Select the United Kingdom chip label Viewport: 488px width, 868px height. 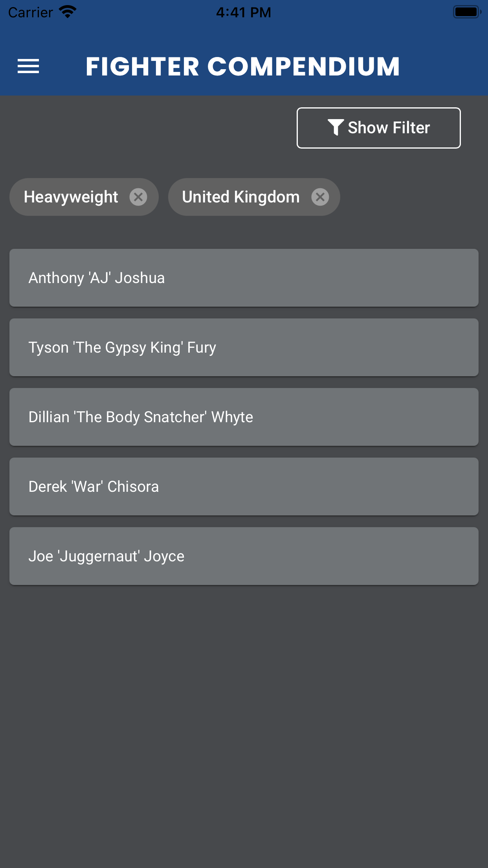[x=240, y=197]
